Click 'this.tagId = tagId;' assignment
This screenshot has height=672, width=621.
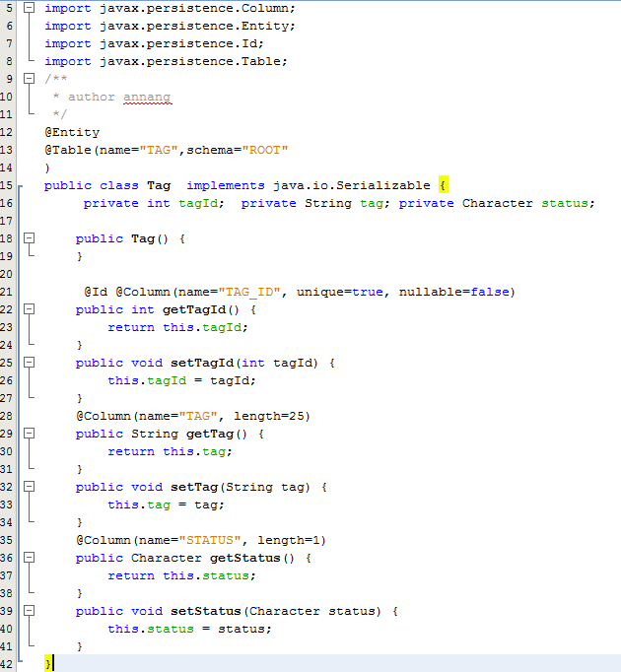[181, 380]
